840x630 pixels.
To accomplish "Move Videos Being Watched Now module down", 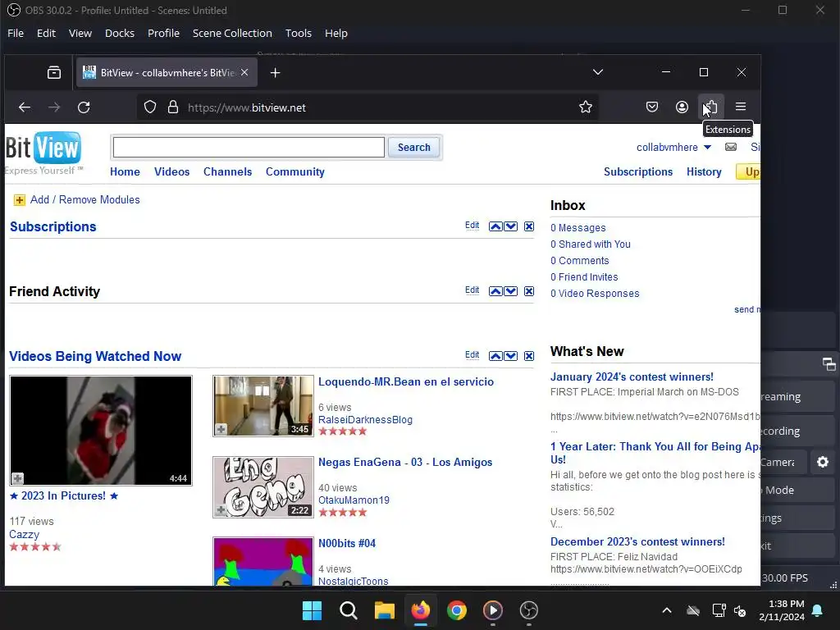I will click(511, 356).
